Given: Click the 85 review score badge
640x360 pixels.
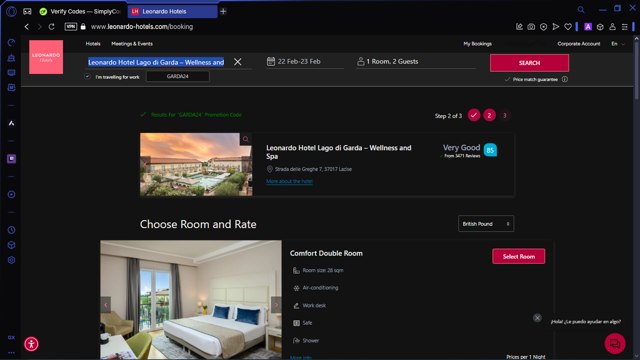Looking at the screenshot, I should (490, 150).
